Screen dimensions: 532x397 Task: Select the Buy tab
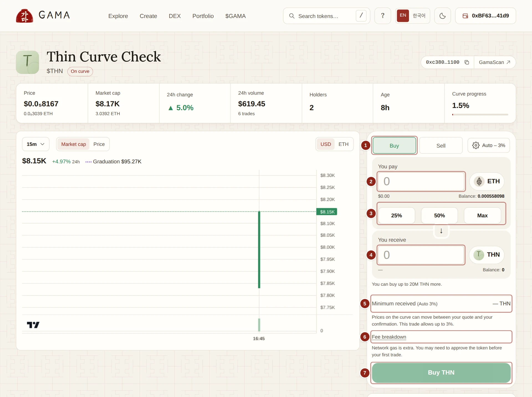(394, 146)
